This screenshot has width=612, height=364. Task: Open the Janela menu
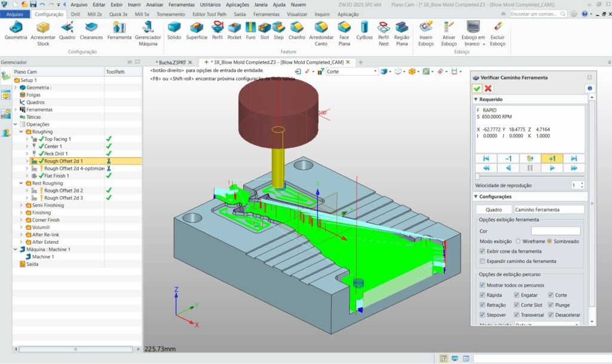point(261,5)
